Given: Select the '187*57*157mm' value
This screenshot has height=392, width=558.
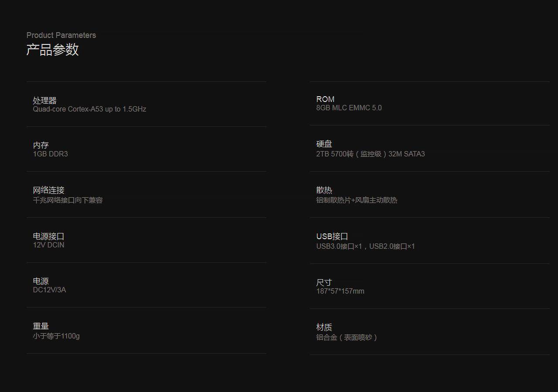Looking at the screenshot, I should coord(340,291).
